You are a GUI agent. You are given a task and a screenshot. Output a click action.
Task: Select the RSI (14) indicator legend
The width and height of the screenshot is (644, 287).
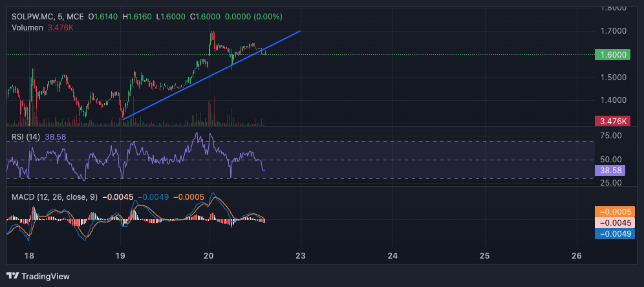click(x=25, y=137)
